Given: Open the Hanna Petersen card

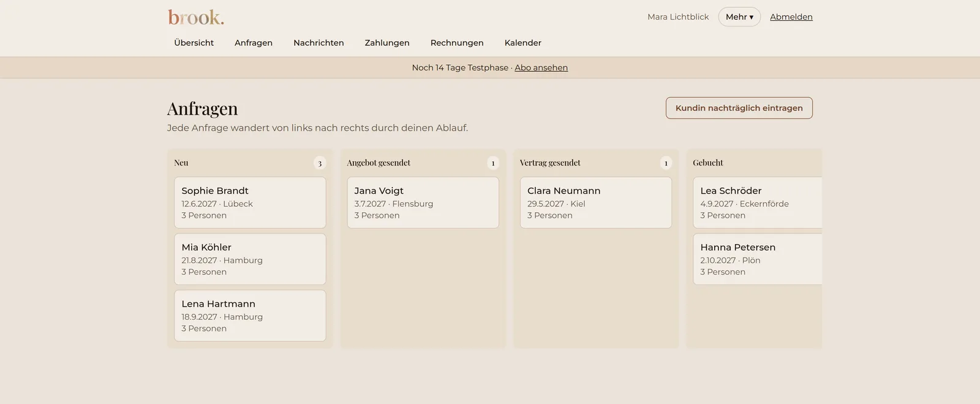Looking at the screenshot, I should pyautogui.click(x=758, y=259).
